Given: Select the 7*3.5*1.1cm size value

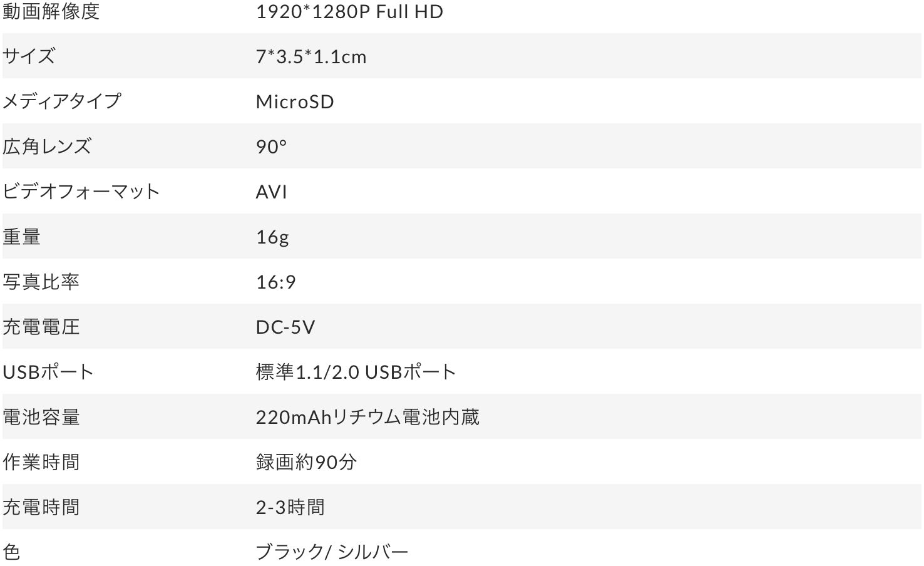Looking at the screenshot, I should coord(311,57).
